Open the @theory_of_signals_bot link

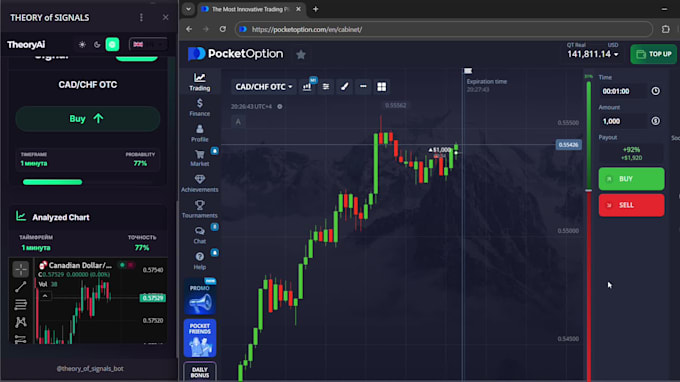[90, 369]
